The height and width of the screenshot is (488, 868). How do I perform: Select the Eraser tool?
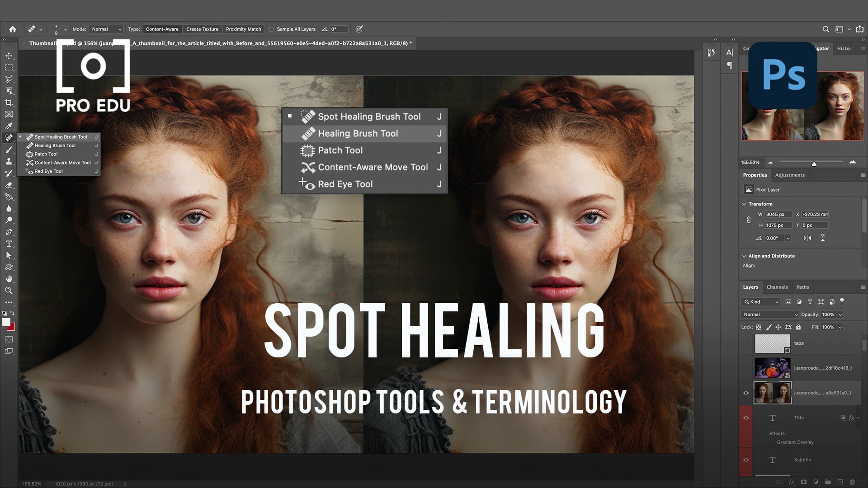click(9, 185)
